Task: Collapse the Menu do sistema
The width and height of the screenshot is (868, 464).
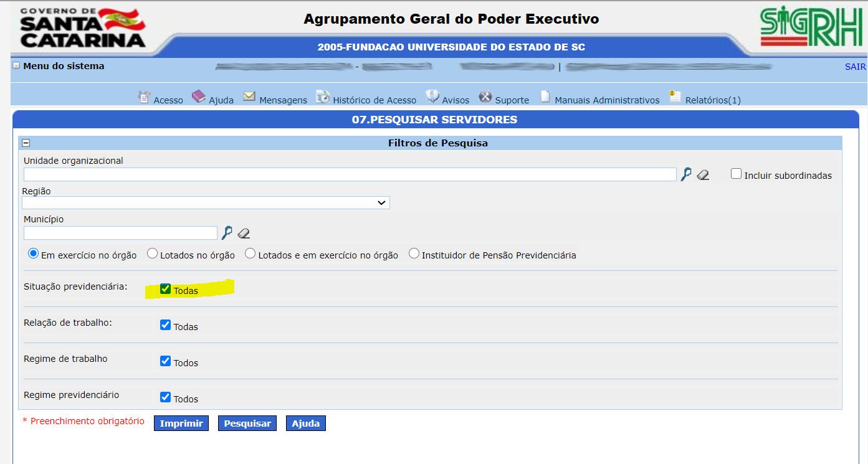Action: 16,65
